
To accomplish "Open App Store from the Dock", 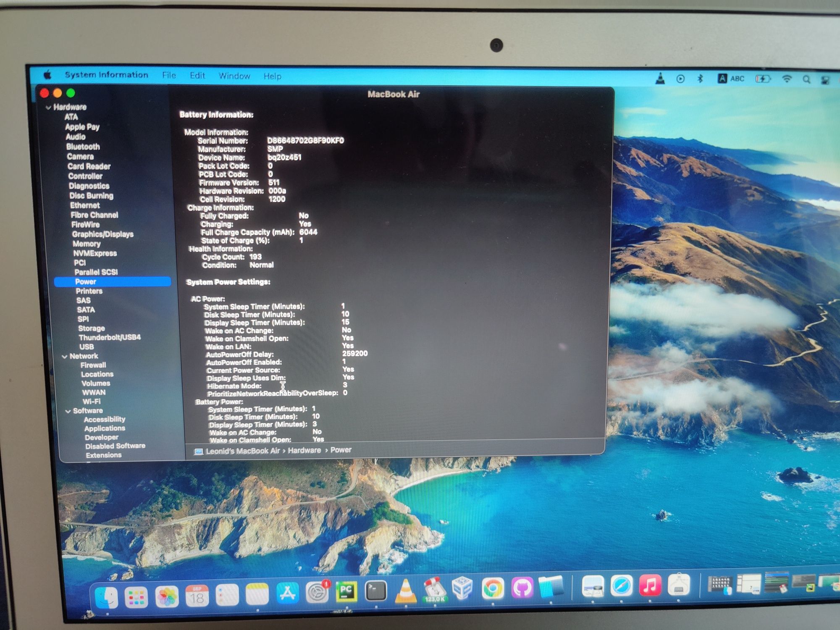I will 287,593.
